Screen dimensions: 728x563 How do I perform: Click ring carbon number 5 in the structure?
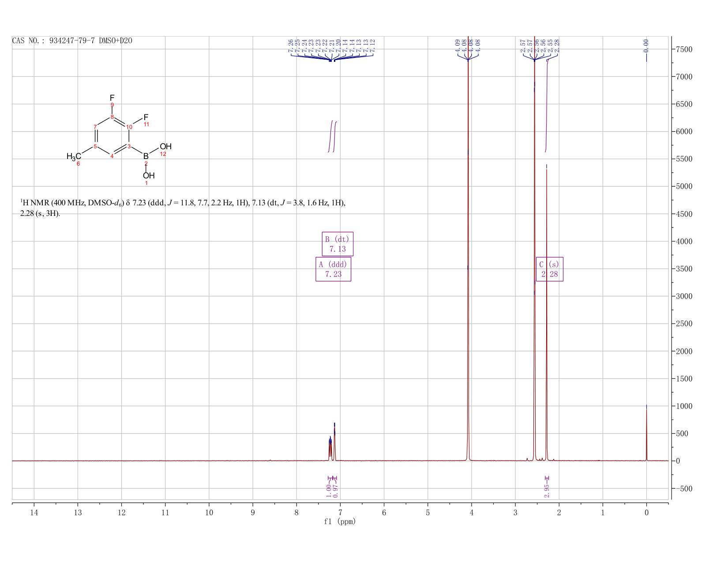click(x=95, y=146)
